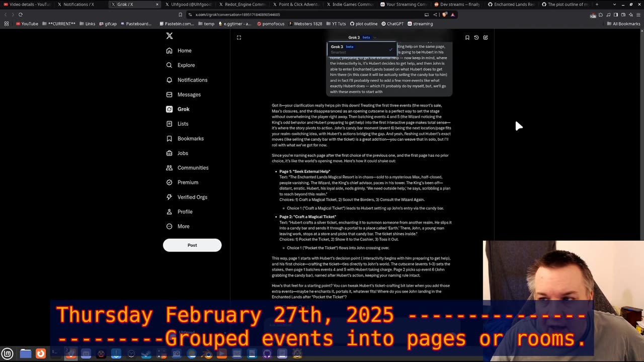
Task: Open plot outline bookmark
Action: click(x=363, y=24)
